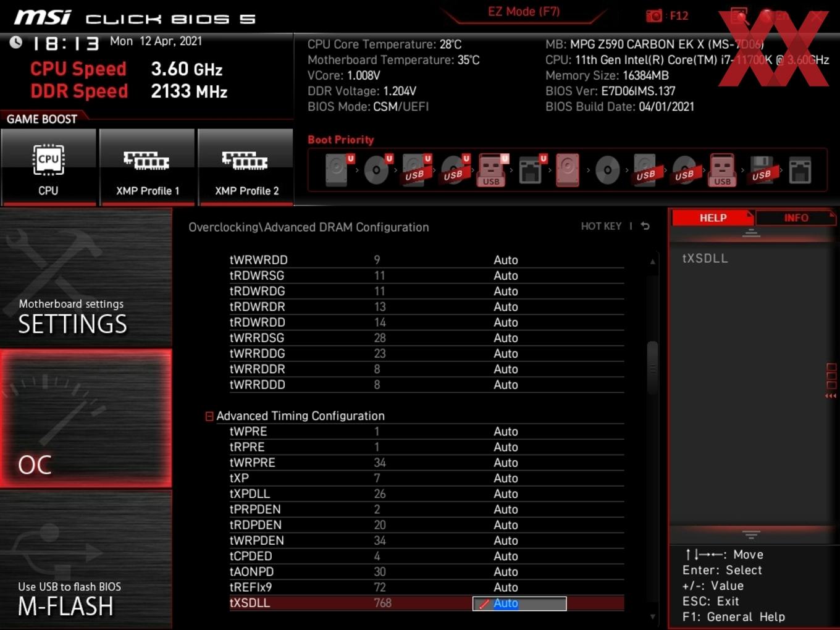The height and width of the screenshot is (630, 840).
Task: Select the UEFI network boot device icon
Action: click(x=532, y=170)
